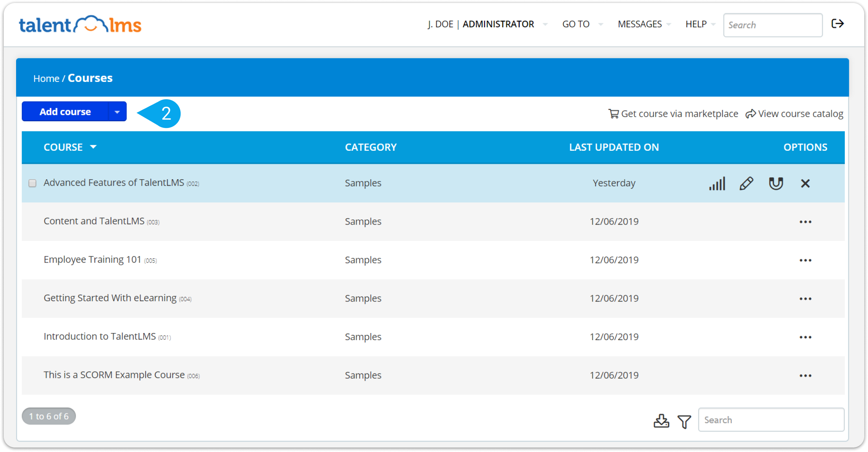
Task: Open the J. DOE Administrator role dropdown
Action: pyautogui.click(x=488, y=24)
